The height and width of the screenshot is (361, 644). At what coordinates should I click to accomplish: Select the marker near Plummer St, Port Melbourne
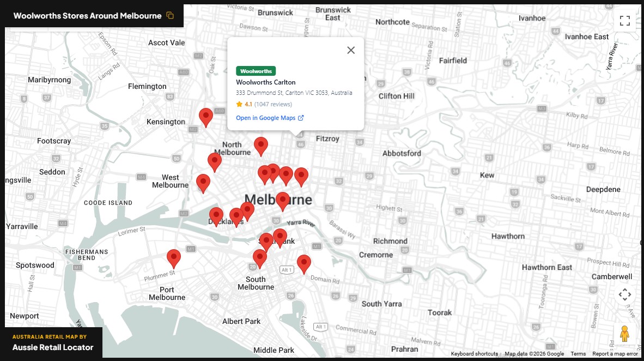(x=174, y=258)
